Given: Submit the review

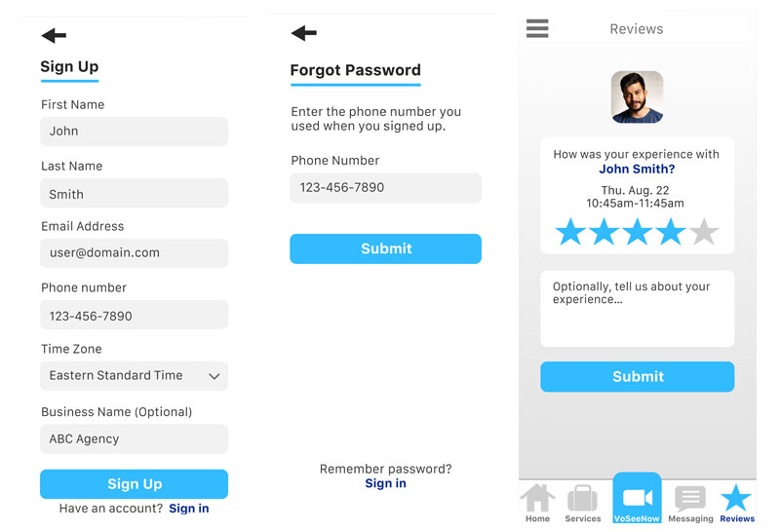Looking at the screenshot, I should 638,377.
